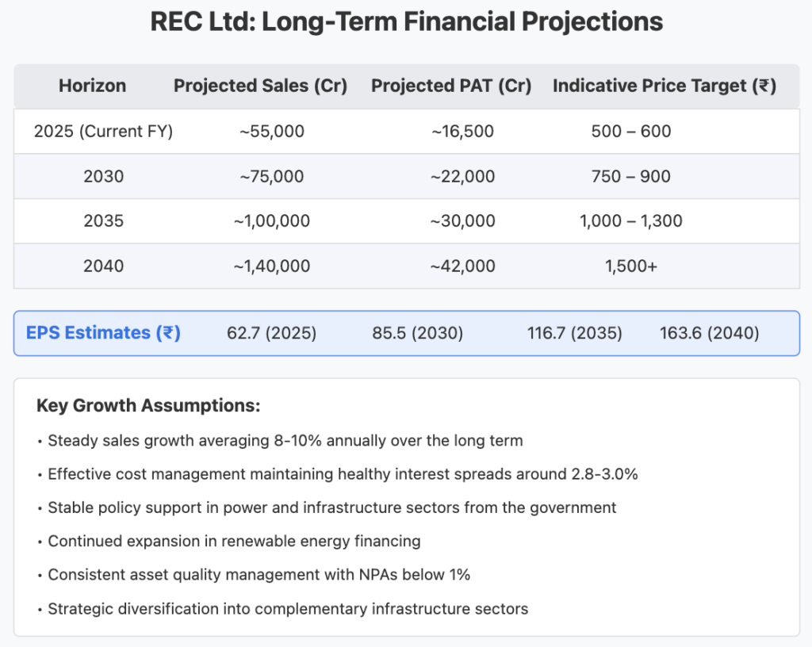This screenshot has height=647, width=812.
Task: Click the 'Key Growth Assumptions:' heading
Action: (x=148, y=406)
